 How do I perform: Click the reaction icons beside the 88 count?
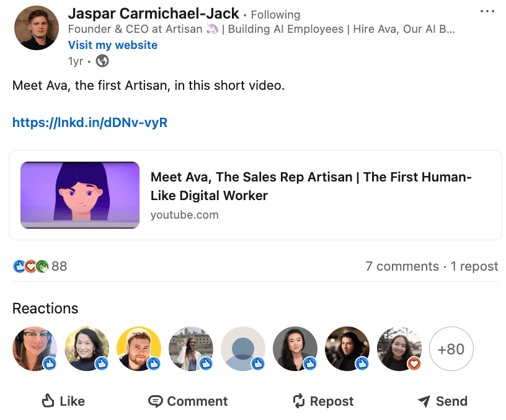pos(30,266)
